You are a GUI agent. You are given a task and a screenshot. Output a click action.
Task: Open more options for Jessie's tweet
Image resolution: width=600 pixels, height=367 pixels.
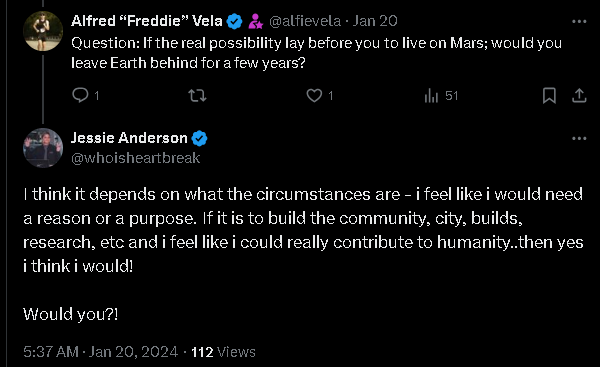point(579,138)
